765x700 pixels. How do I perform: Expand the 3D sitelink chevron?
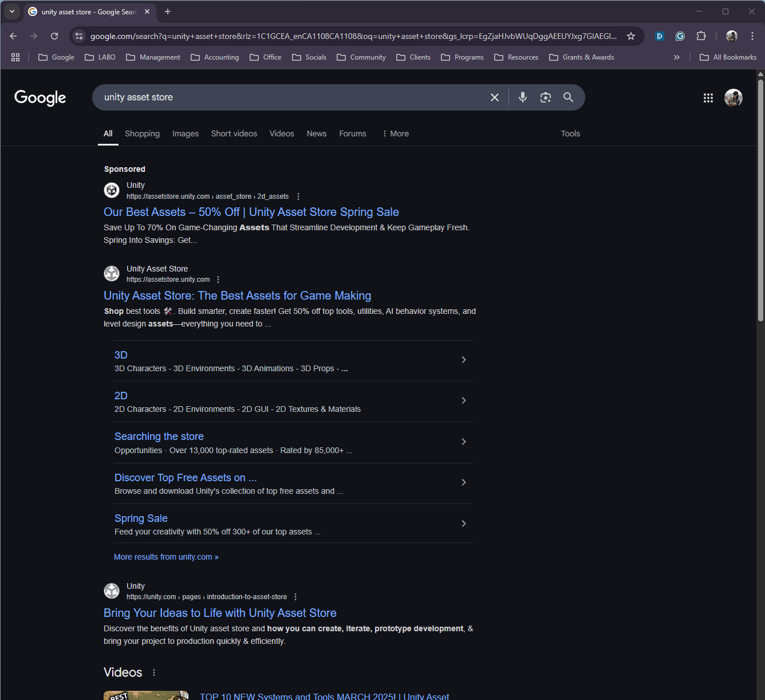(464, 360)
